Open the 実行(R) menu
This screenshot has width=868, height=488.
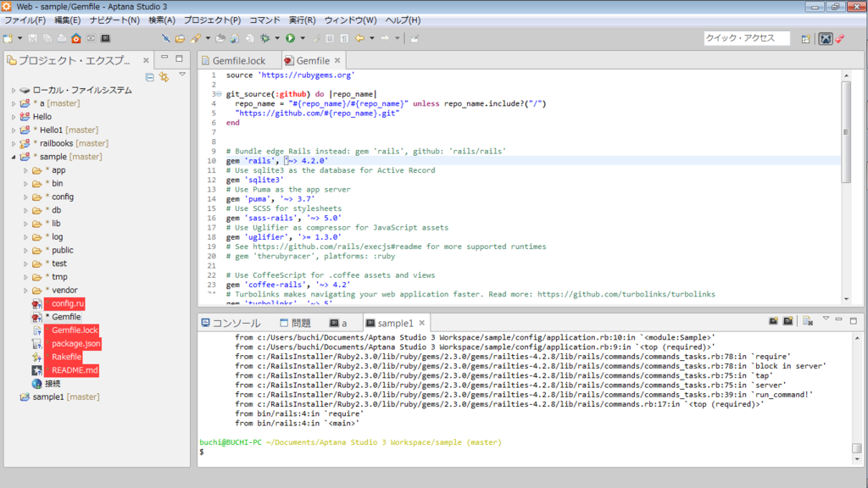click(x=303, y=20)
